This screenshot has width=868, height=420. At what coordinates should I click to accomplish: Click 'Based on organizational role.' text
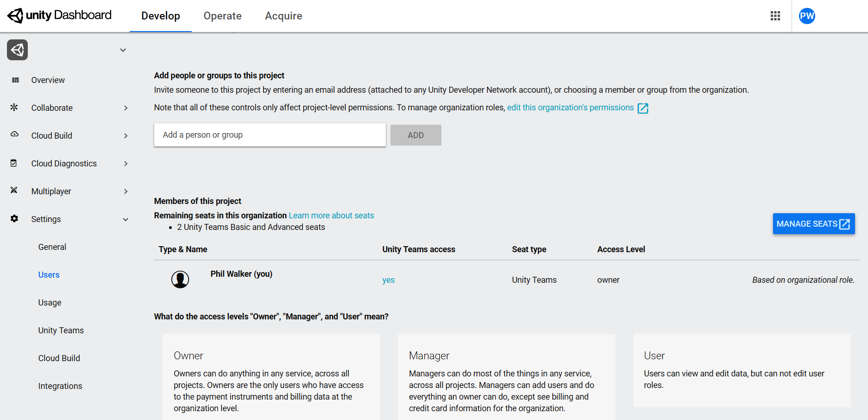(x=803, y=280)
